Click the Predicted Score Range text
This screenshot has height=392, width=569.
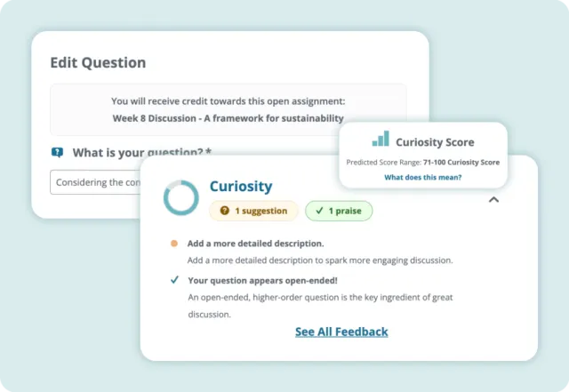[x=422, y=163]
